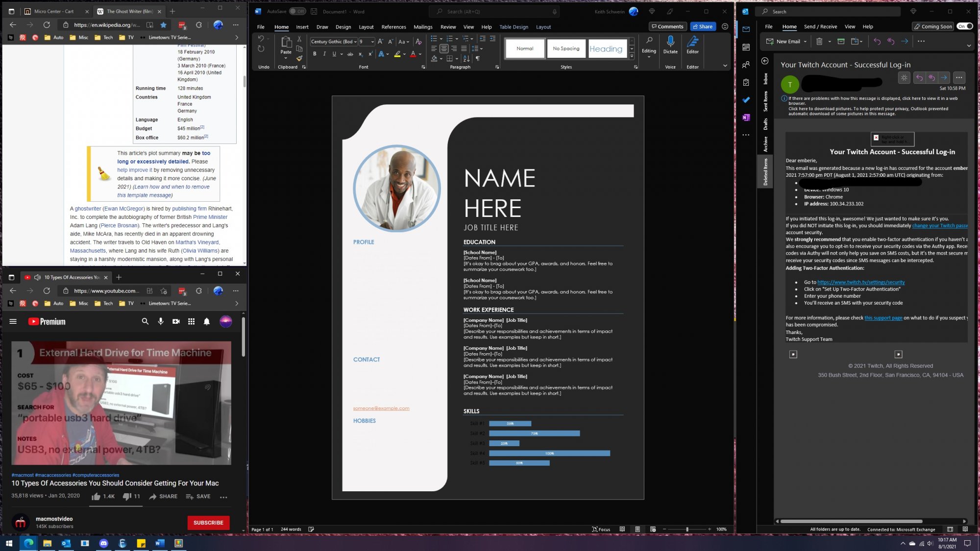The width and height of the screenshot is (980, 551).
Task: Switch to Word Focus mode
Action: click(x=601, y=529)
